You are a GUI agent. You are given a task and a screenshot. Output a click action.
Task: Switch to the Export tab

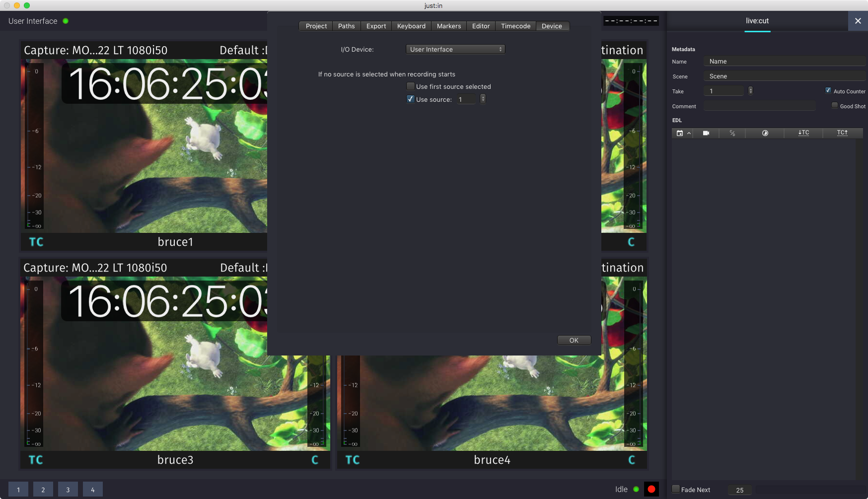pos(376,26)
